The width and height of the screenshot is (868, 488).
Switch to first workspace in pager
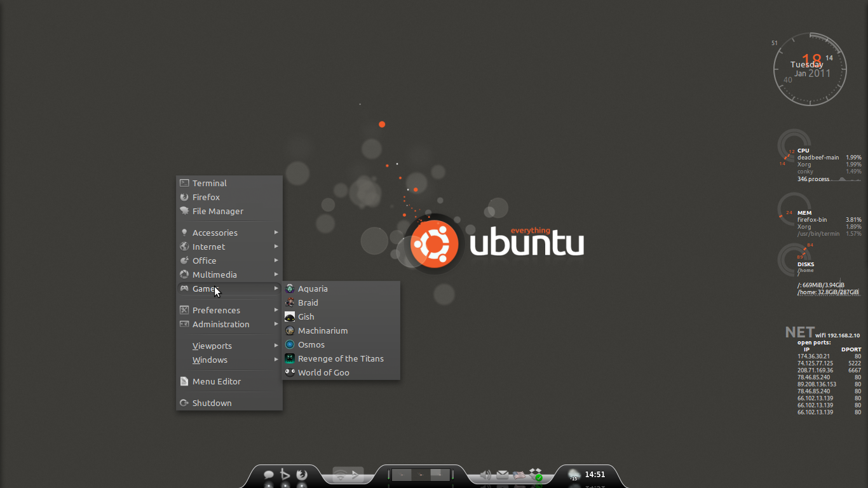tap(402, 475)
